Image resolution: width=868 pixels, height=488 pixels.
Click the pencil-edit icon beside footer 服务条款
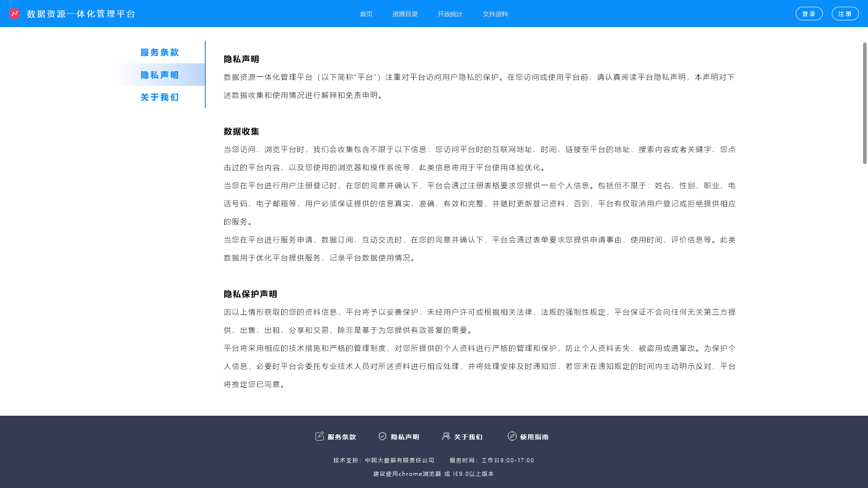320,436
